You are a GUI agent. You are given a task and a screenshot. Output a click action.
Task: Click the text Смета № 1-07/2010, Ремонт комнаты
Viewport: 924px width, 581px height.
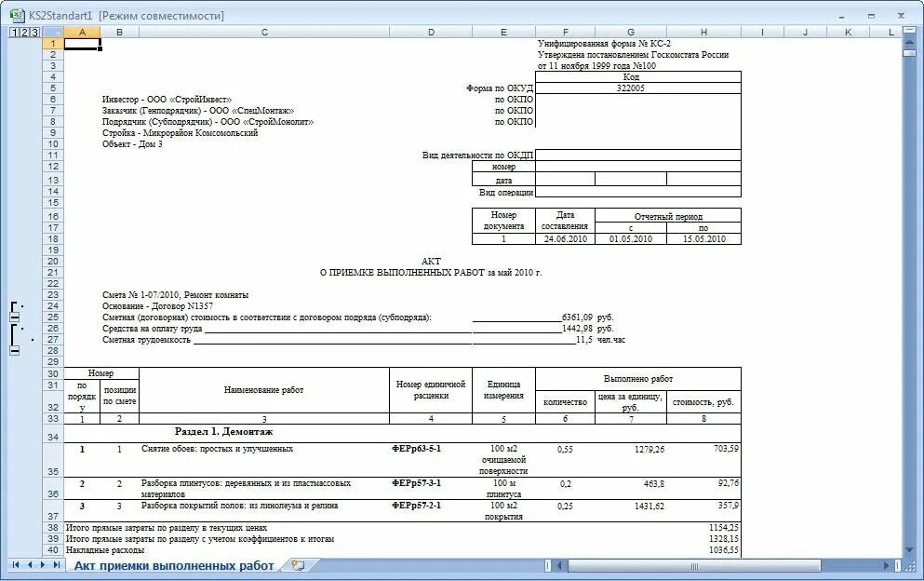click(175, 295)
